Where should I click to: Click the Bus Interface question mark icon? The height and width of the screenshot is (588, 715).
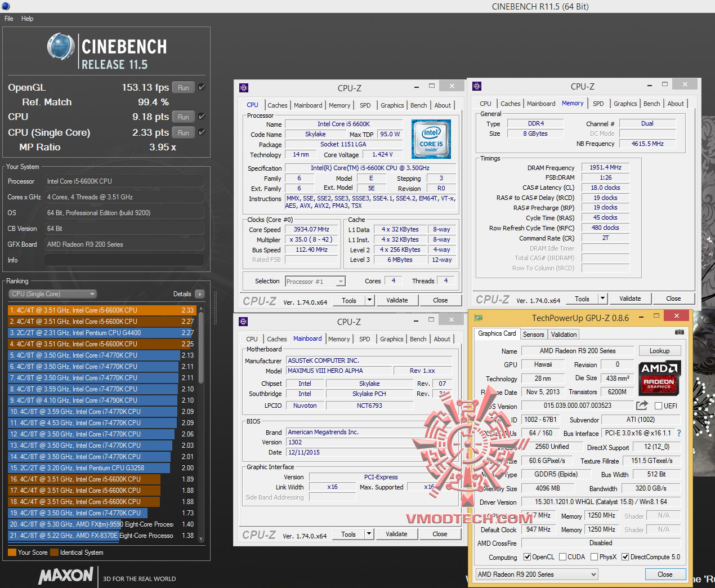679,434
